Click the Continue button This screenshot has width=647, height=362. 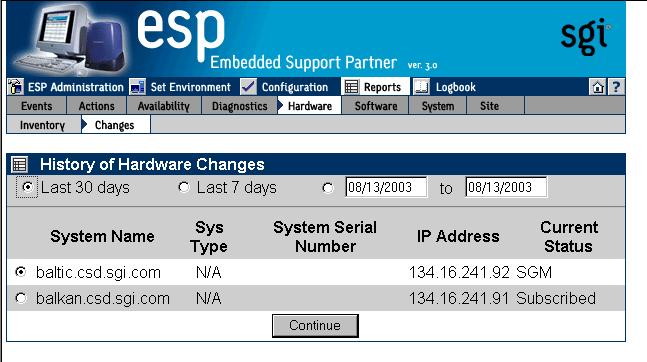pyautogui.click(x=315, y=326)
